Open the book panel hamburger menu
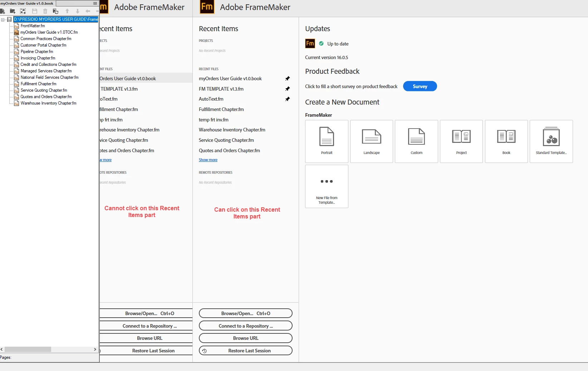The width and height of the screenshot is (588, 371). [x=95, y=3]
